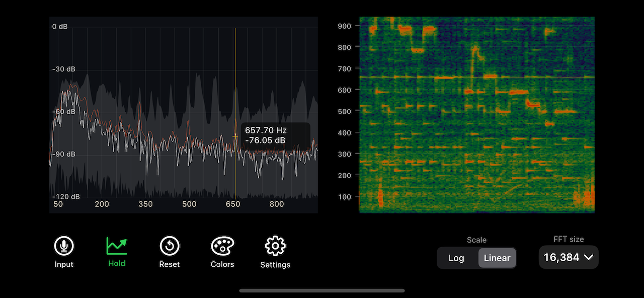Click the Colors text label
Image resolution: width=644 pixels, height=298 pixels.
222,264
